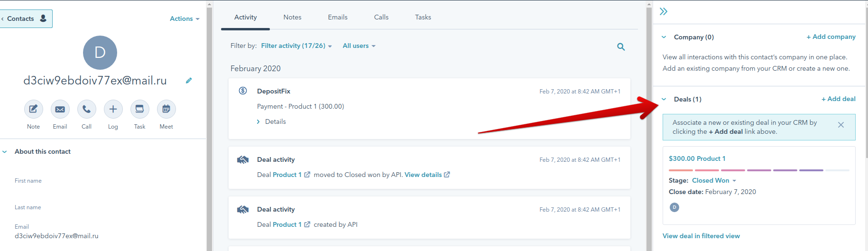Click Close date February 7, 2020

click(712, 192)
